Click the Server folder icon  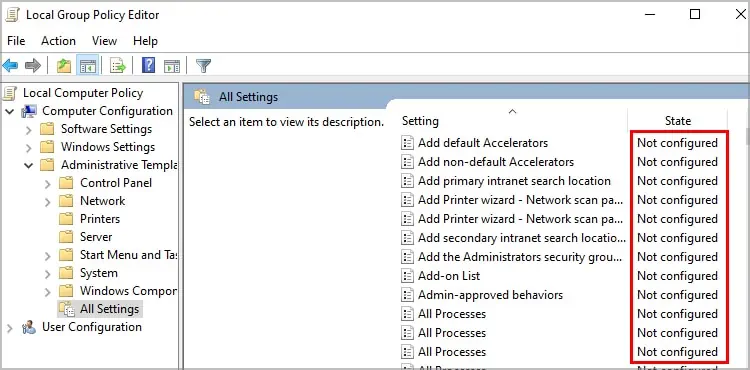click(x=66, y=237)
